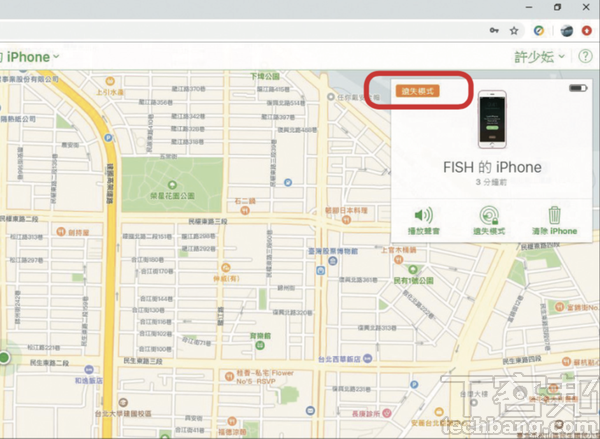The width and height of the screenshot is (600, 439).
Task: Click the 日本料理 restaurant pin near 民權東路
Action: (346, 219)
